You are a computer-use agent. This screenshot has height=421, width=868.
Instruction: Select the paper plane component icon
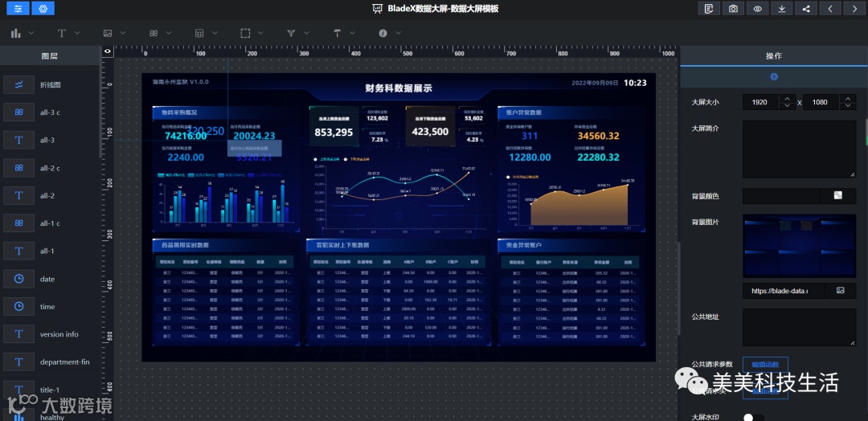click(x=291, y=33)
